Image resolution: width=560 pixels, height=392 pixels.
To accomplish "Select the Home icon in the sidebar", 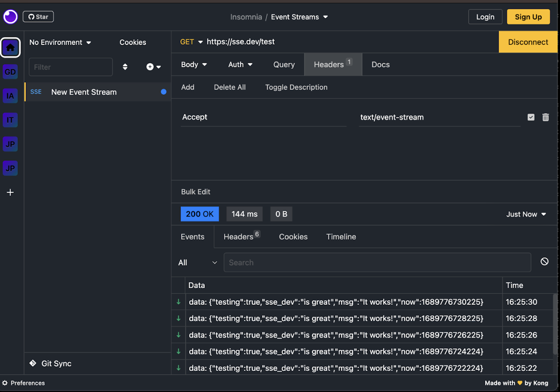I will coord(10,47).
